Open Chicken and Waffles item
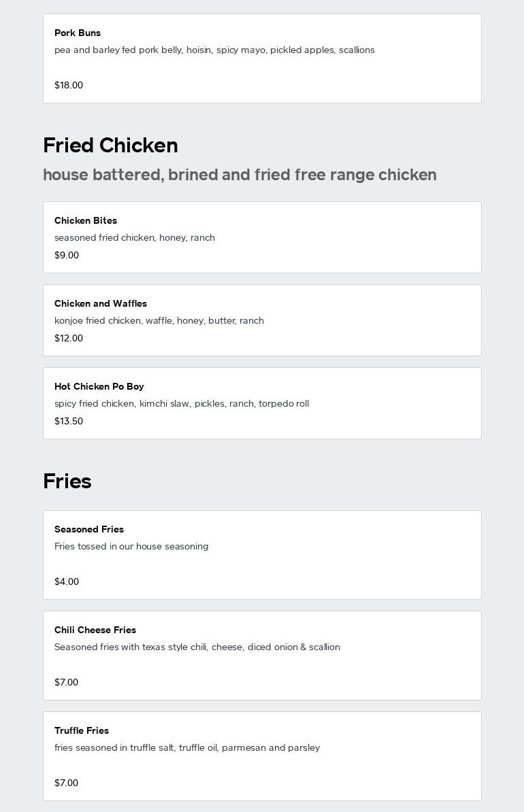The width and height of the screenshot is (524, 812). [101, 303]
